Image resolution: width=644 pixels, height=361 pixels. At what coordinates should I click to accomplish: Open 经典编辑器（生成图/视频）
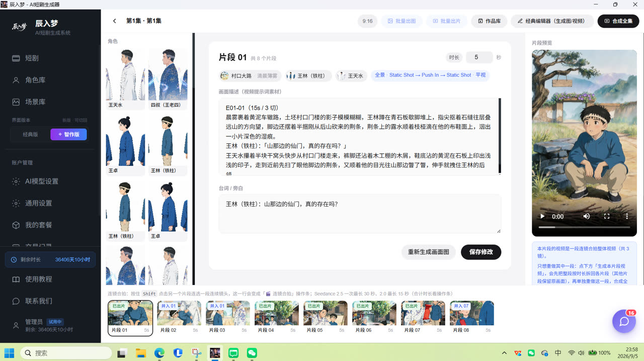tap(552, 21)
